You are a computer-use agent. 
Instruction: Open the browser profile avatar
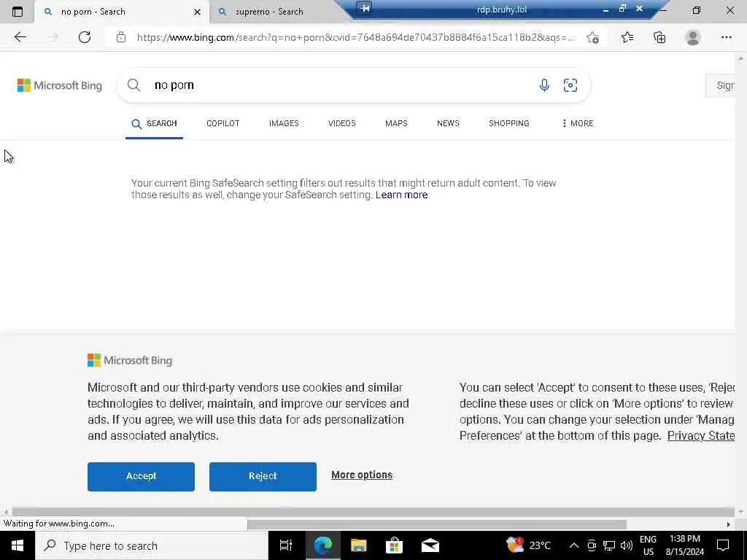[693, 37]
